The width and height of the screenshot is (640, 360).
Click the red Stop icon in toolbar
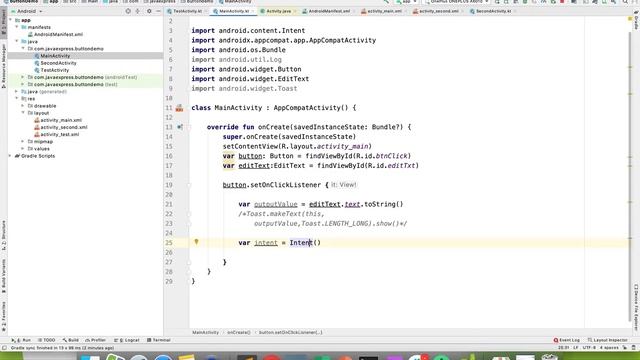562,2
